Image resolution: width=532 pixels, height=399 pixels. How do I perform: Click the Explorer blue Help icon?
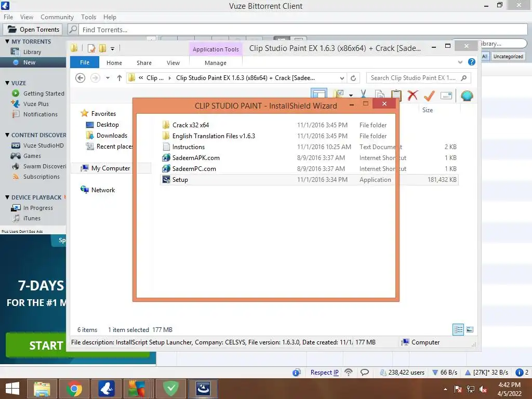pyautogui.click(x=472, y=62)
